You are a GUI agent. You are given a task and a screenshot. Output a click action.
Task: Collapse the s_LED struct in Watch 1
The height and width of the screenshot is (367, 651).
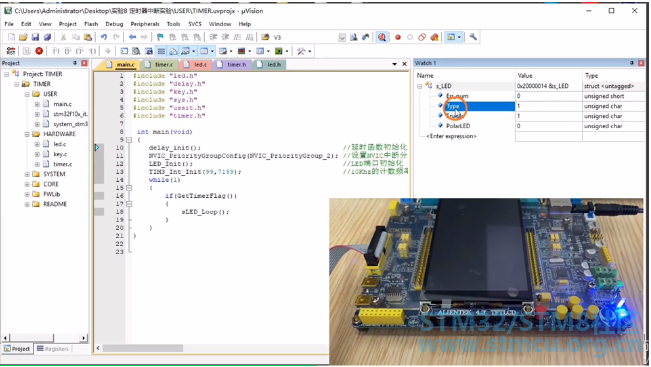(420, 86)
